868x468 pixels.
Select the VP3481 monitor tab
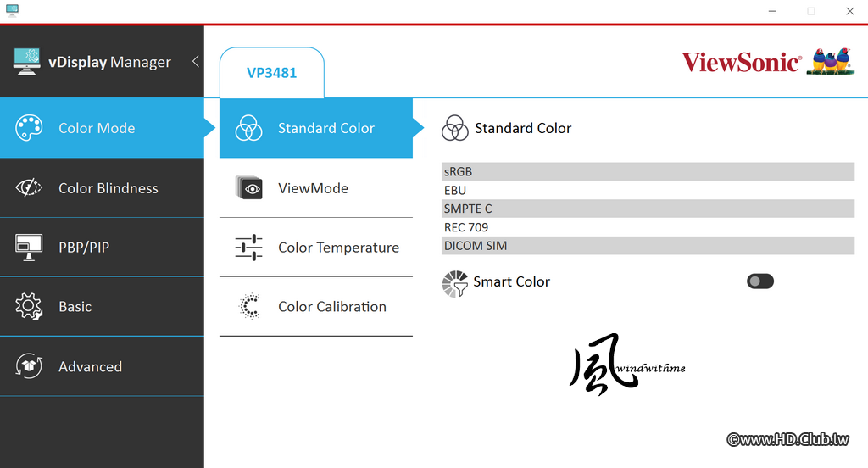tap(272, 73)
